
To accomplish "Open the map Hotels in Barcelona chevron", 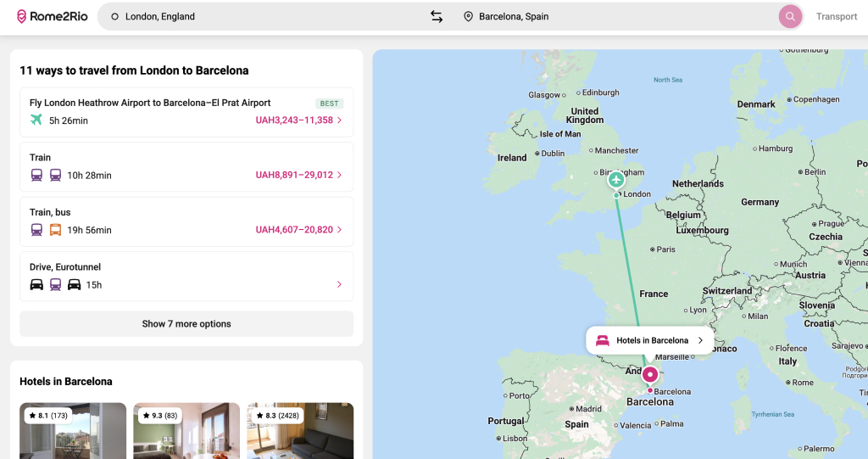I will point(700,340).
